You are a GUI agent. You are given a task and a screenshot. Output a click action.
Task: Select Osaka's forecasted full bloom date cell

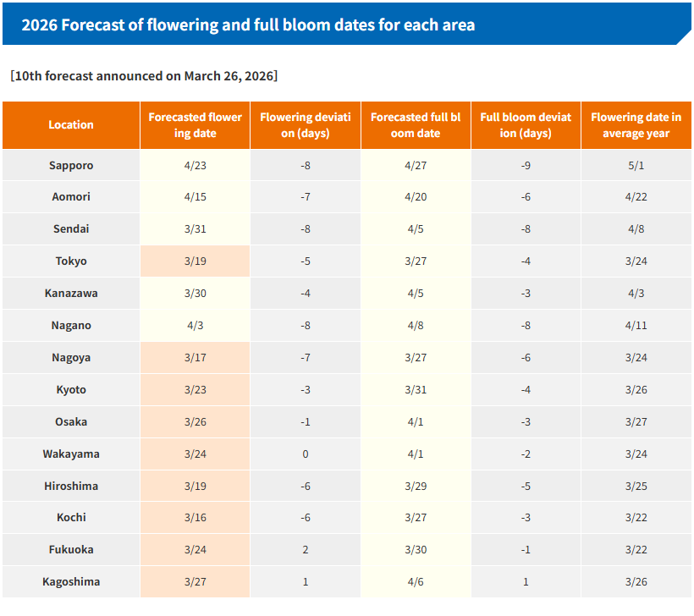click(x=416, y=422)
